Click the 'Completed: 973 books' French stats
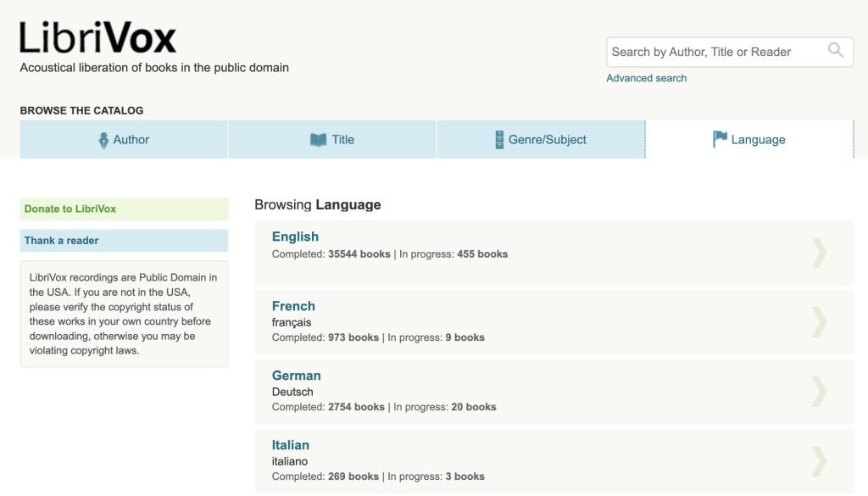 point(325,337)
